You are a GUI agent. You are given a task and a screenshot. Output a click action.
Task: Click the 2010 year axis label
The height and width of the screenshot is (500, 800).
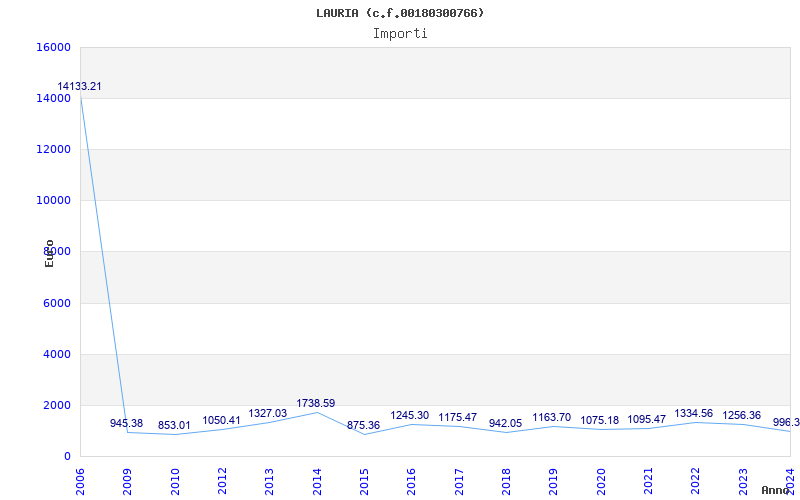click(x=175, y=481)
